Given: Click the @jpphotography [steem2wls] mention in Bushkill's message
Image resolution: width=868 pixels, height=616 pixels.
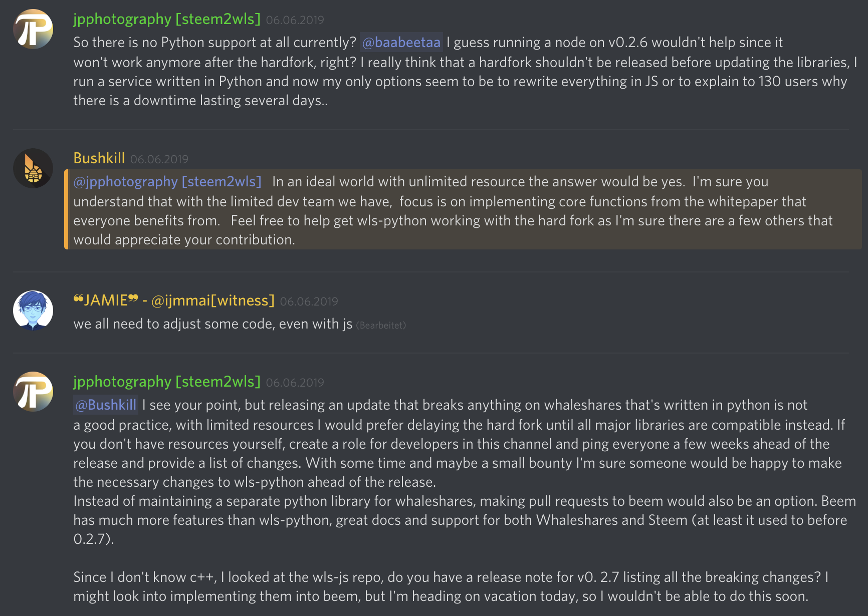Looking at the screenshot, I should coord(167,182).
